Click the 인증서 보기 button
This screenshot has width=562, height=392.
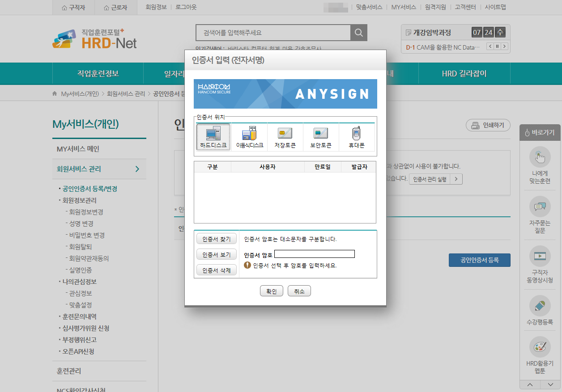point(217,255)
